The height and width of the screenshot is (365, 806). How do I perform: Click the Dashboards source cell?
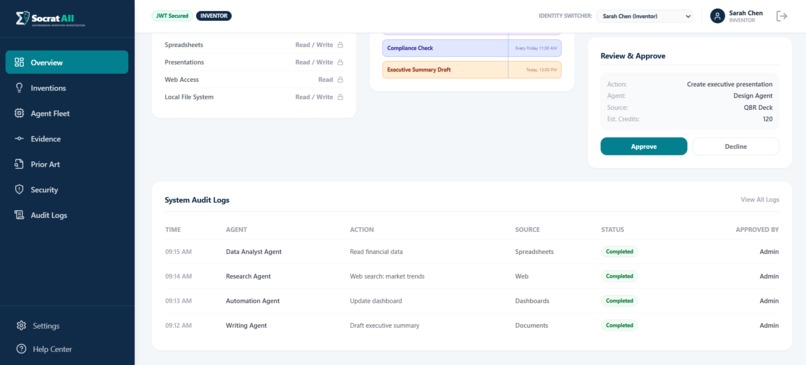pyautogui.click(x=532, y=301)
